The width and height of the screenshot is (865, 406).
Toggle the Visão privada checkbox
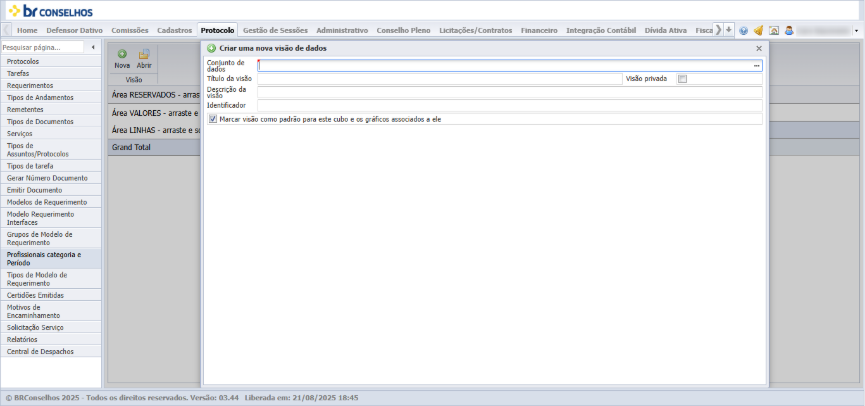tap(682, 79)
